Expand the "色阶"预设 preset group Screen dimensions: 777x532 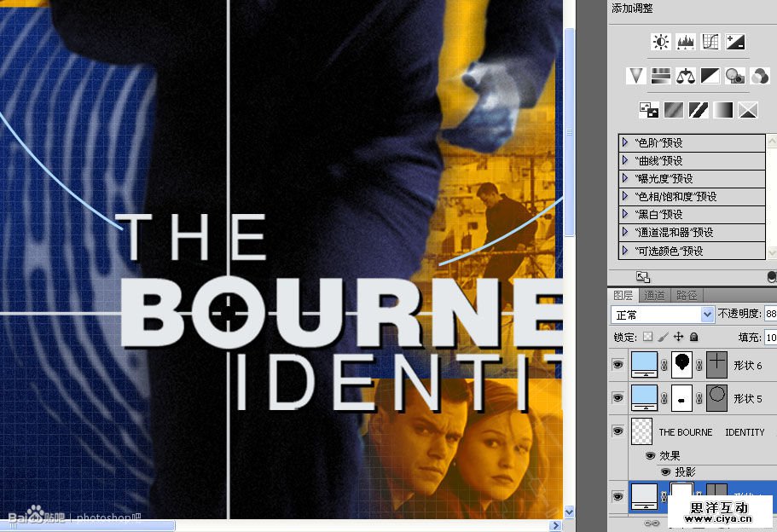(625, 142)
